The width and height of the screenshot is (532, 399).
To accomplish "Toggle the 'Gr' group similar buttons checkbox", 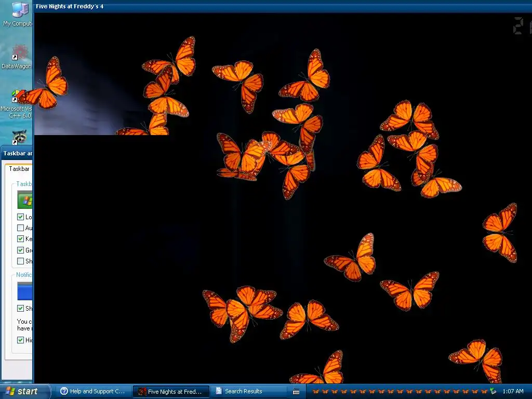I will coord(20,250).
